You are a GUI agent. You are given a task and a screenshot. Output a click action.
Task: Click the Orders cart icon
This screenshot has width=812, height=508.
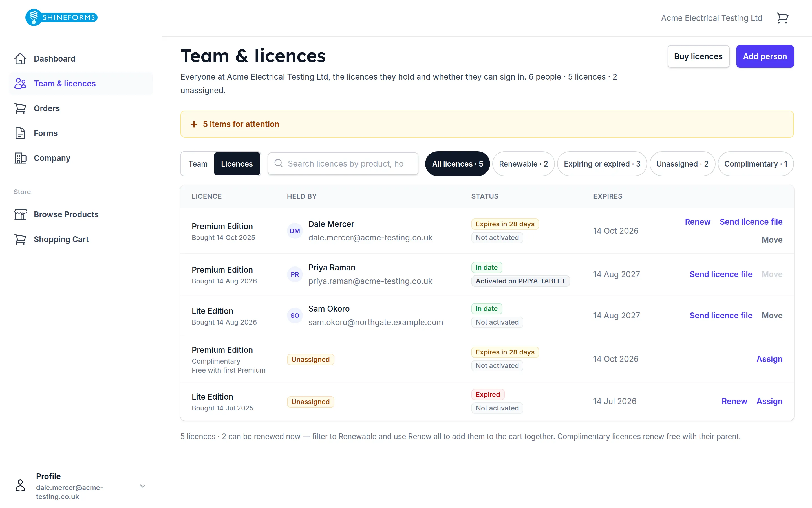(x=20, y=108)
